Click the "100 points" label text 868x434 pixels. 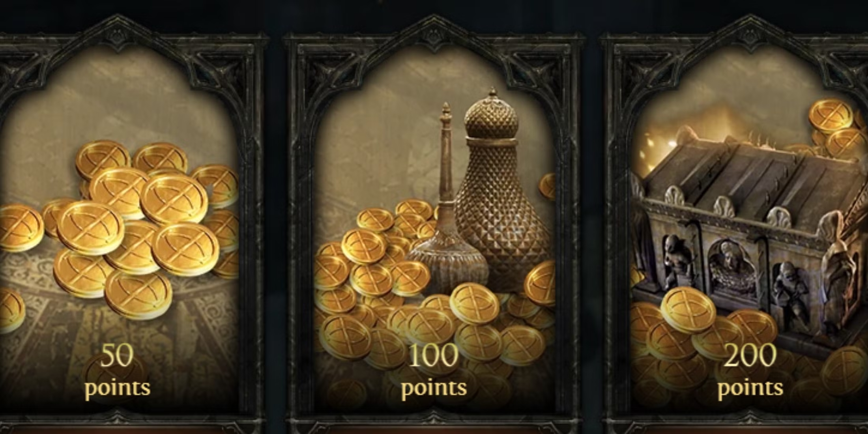tap(434, 370)
